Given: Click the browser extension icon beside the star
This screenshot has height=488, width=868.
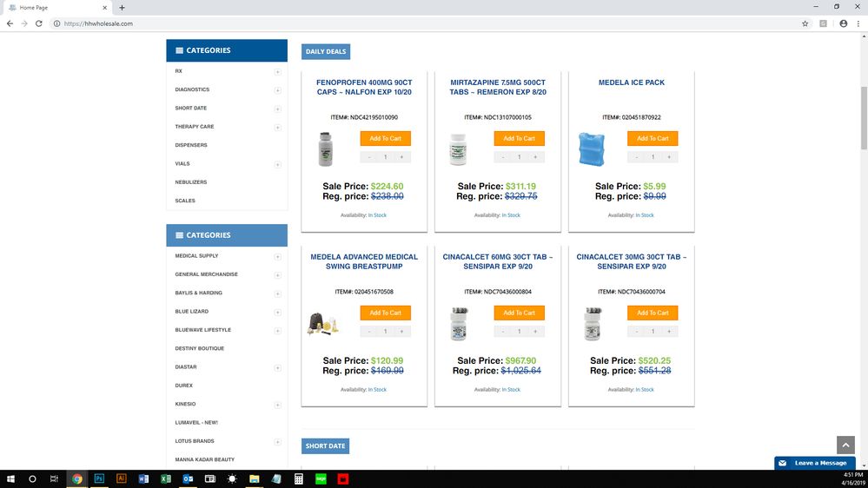Looking at the screenshot, I should pyautogui.click(x=823, y=23).
